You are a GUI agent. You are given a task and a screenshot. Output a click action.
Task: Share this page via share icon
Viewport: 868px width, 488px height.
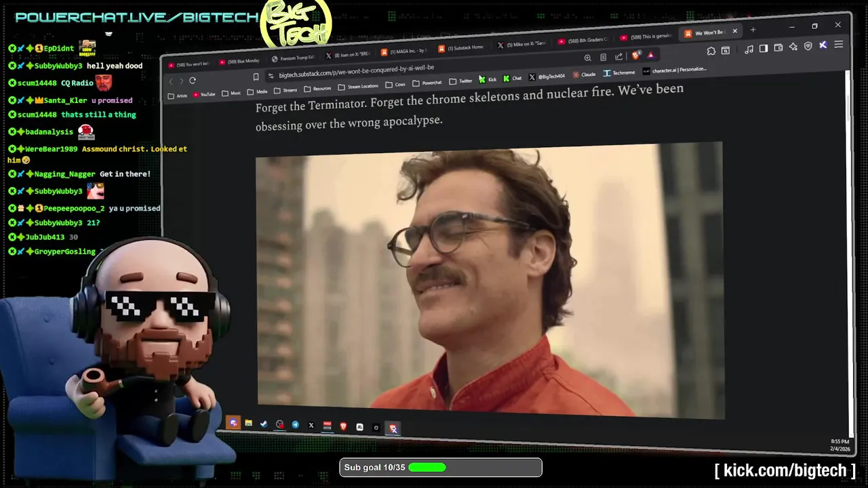(619, 56)
